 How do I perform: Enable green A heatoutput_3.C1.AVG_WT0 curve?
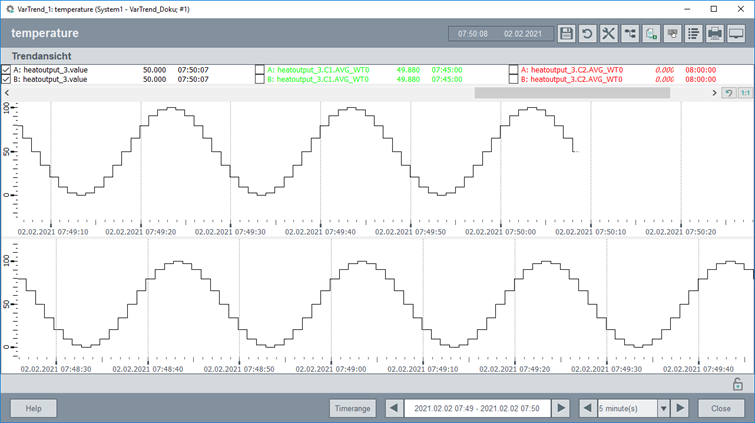click(260, 70)
